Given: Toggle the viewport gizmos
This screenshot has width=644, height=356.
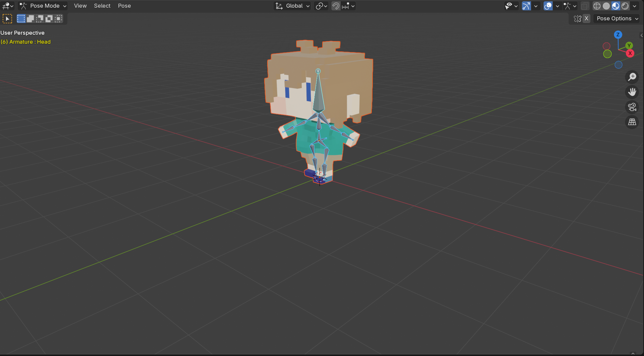Looking at the screenshot, I should tap(526, 6).
